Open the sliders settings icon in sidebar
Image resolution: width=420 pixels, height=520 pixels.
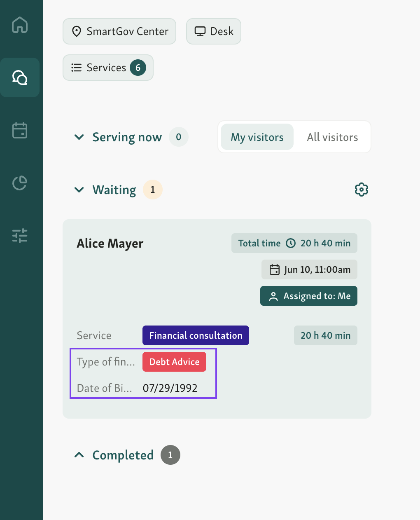tap(20, 236)
